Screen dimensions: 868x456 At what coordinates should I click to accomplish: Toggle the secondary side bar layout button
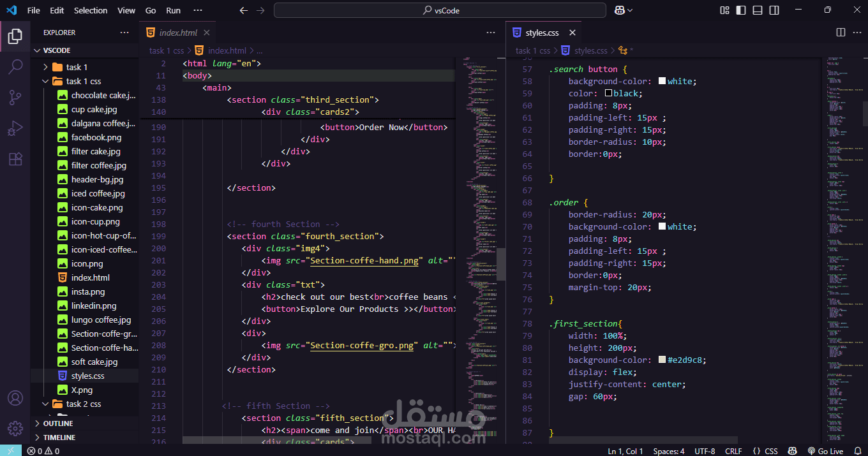774,10
